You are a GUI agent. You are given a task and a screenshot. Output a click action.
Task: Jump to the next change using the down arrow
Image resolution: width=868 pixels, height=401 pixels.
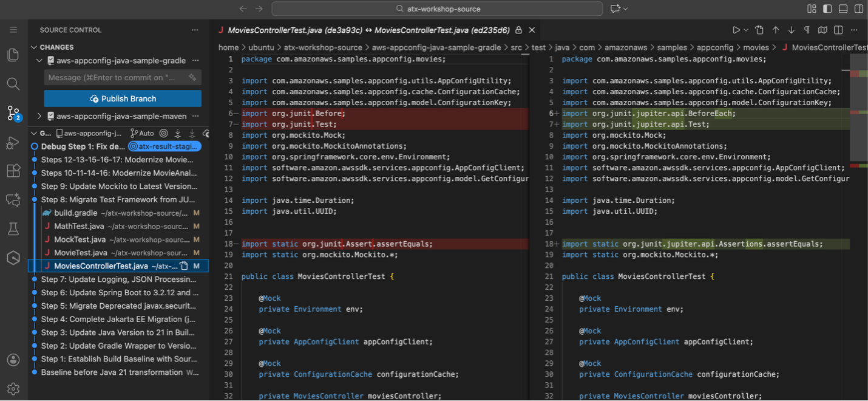[790, 29]
